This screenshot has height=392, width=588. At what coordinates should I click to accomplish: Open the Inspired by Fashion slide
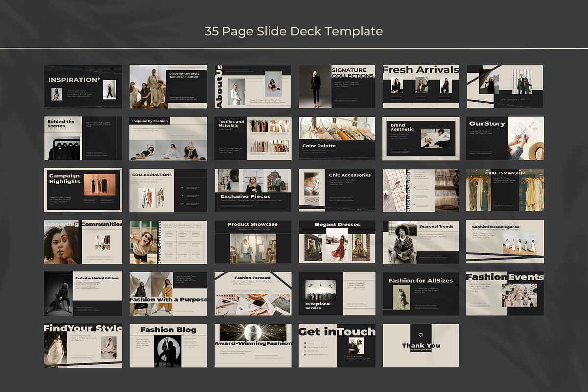pyautogui.click(x=168, y=138)
